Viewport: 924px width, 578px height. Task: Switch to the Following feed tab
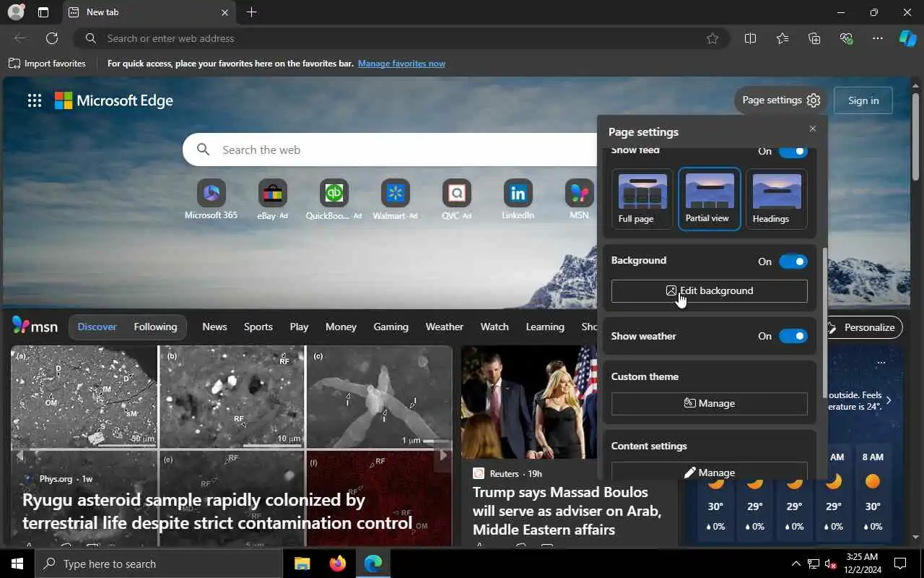point(155,327)
